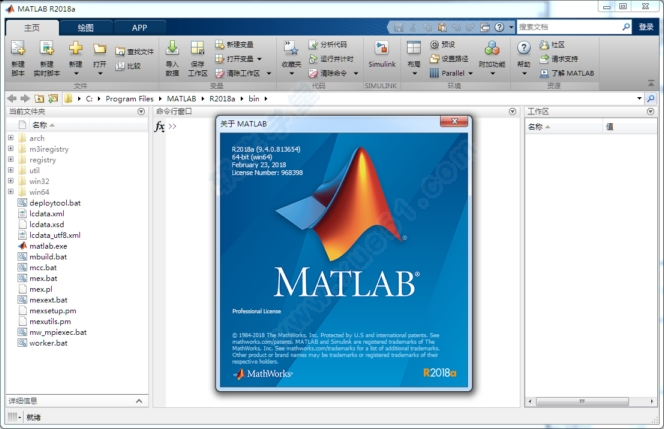Click Learn MATLAB (了解 MATLAB)
Viewport: 664px width, 429px height.
[x=567, y=73]
